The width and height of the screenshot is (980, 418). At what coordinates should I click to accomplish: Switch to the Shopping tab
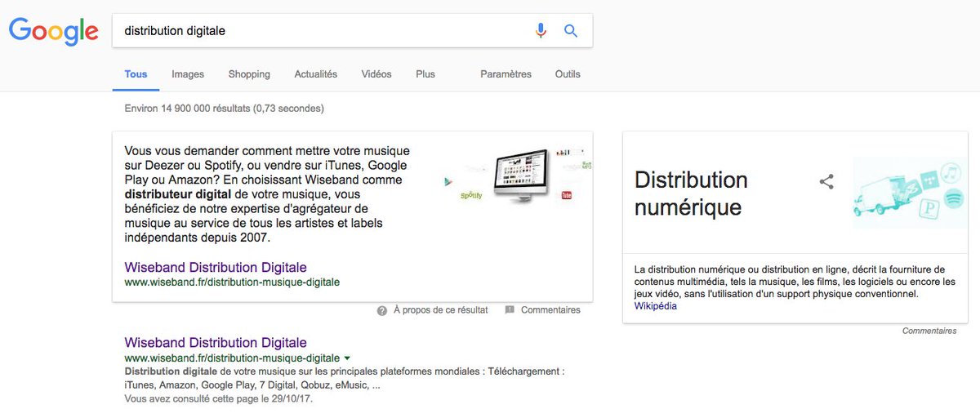(249, 74)
